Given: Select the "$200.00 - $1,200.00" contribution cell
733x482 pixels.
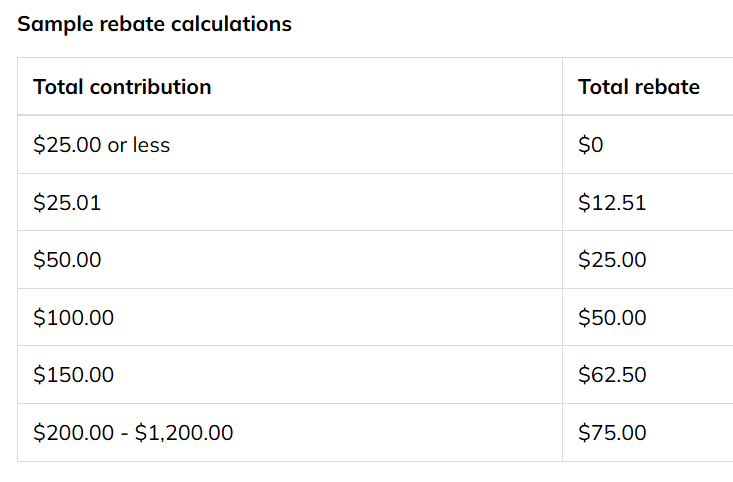Looking at the screenshot, I should [290, 433].
